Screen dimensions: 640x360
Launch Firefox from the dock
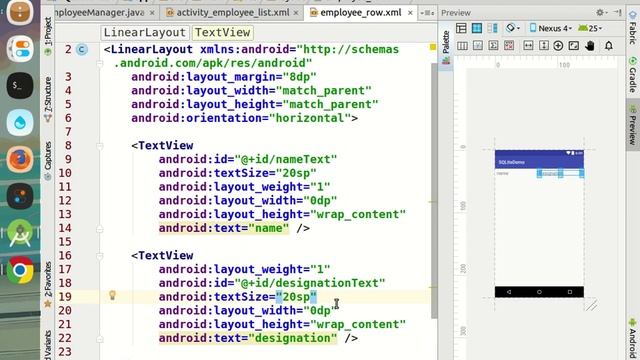(20, 159)
